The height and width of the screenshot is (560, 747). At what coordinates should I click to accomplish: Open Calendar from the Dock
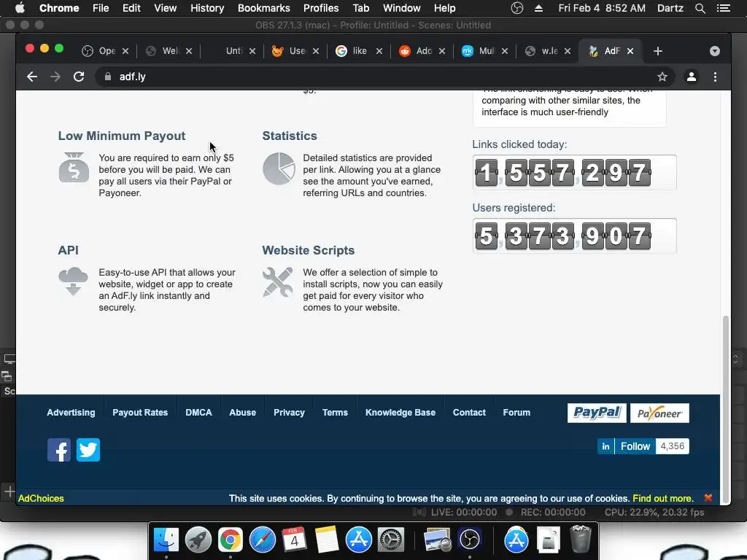tap(295, 540)
